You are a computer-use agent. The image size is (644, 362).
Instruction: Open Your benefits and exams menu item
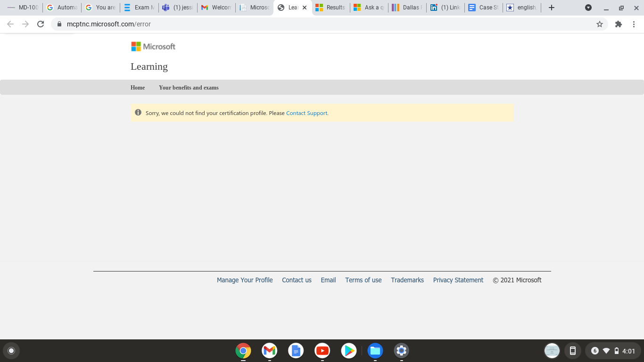coord(189,88)
